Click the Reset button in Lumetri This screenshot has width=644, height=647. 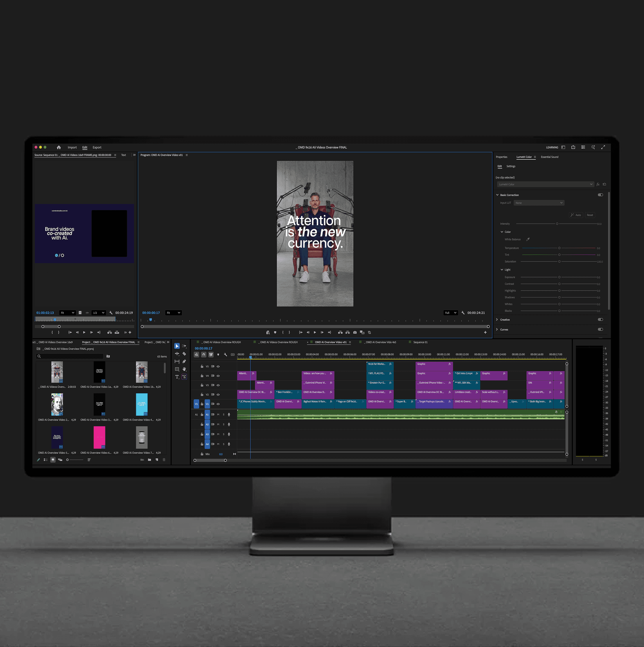590,215
